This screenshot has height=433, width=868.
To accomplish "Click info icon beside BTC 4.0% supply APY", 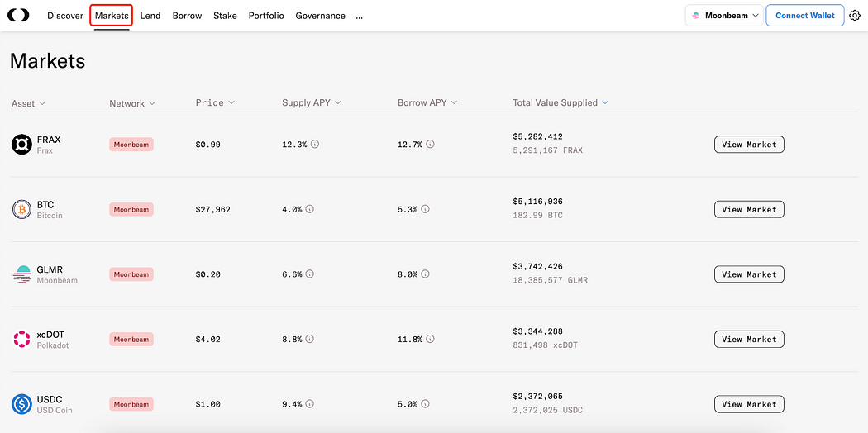I will pos(310,210).
